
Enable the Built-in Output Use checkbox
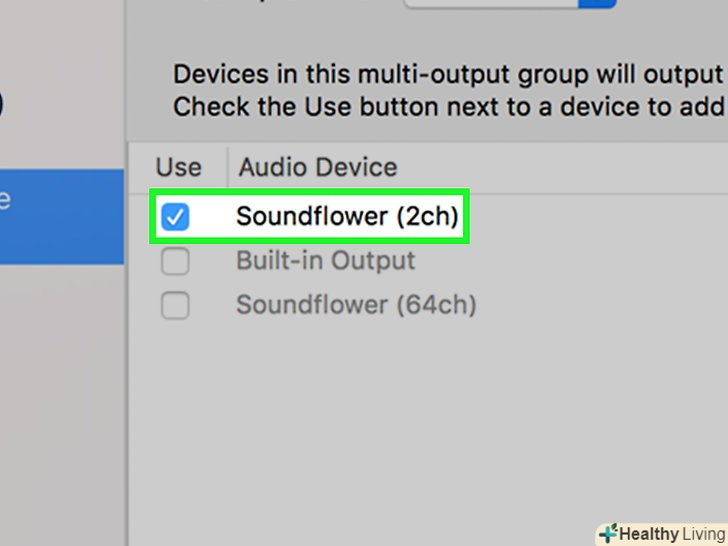coord(175,262)
